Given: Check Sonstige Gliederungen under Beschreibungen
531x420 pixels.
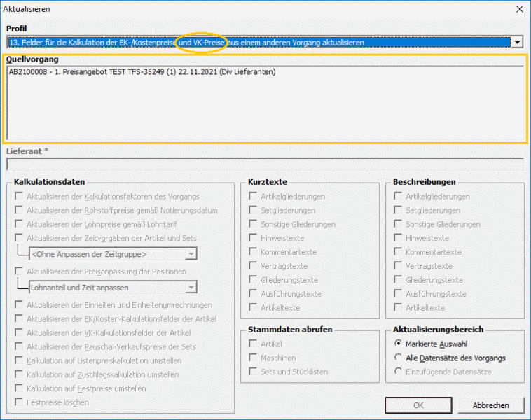Looking at the screenshot, I should pos(398,224).
